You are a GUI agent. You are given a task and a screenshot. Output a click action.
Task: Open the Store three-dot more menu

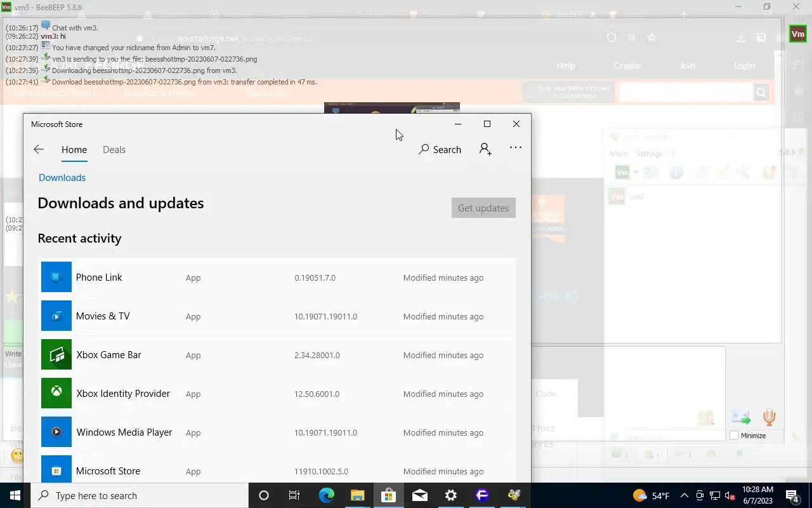click(516, 147)
